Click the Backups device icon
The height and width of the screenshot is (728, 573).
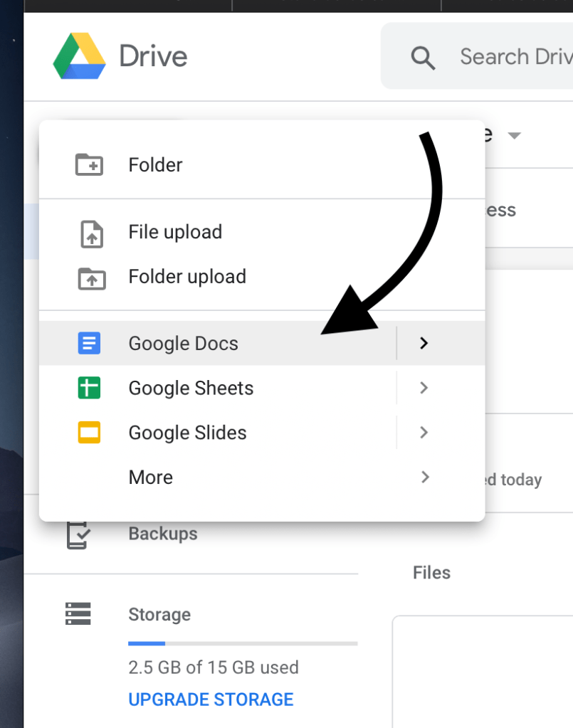[78, 534]
